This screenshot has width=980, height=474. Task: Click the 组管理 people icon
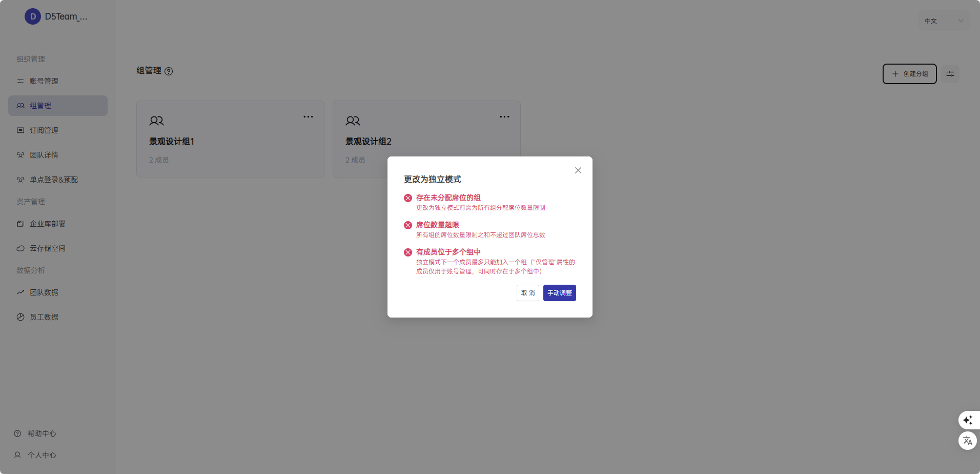click(x=21, y=106)
